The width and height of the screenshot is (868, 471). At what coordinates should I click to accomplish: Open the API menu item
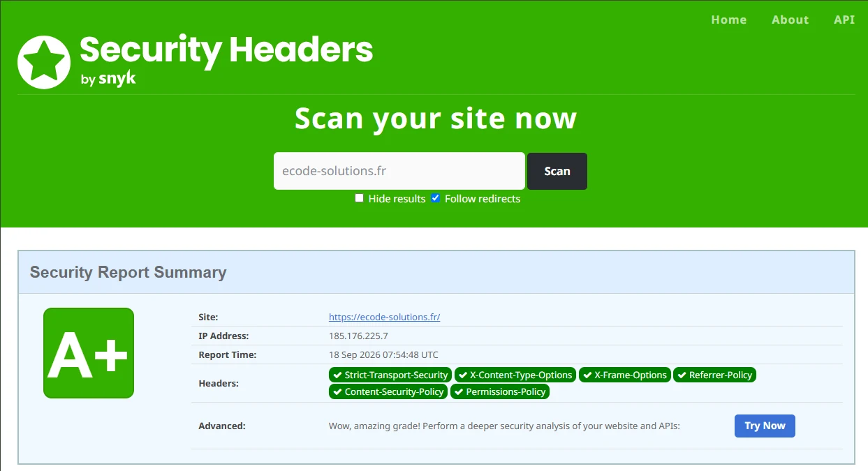844,20
